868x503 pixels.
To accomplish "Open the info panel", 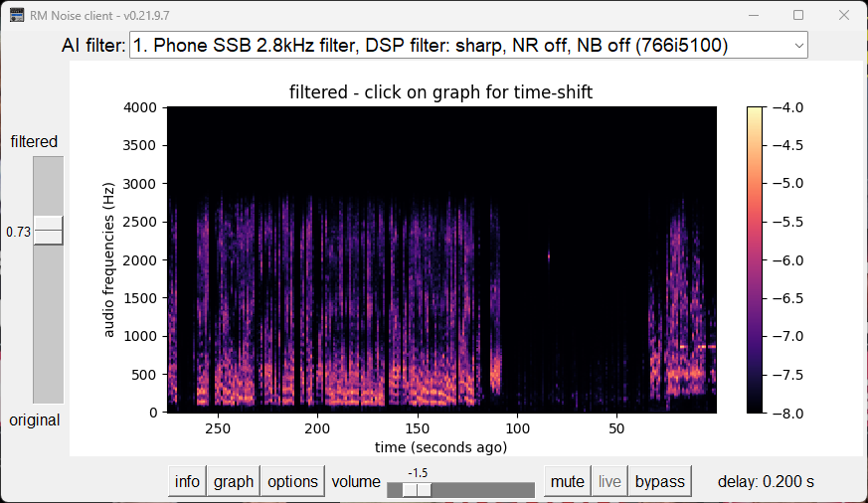I will point(187,481).
